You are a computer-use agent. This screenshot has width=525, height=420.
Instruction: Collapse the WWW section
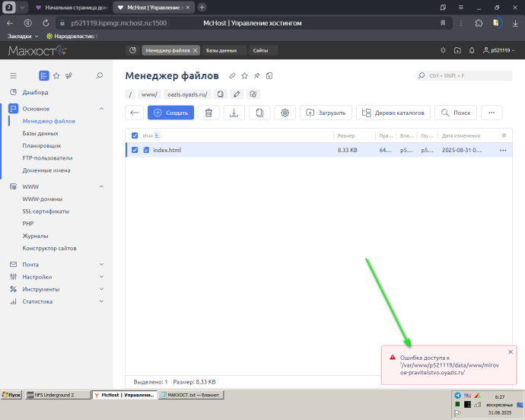101,186
